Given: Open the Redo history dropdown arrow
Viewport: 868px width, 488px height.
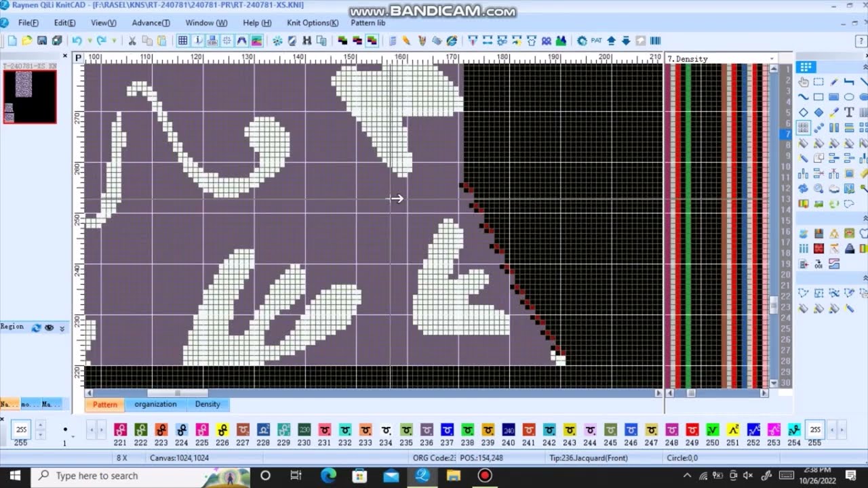Looking at the screenshot, I should pos(113,41).
